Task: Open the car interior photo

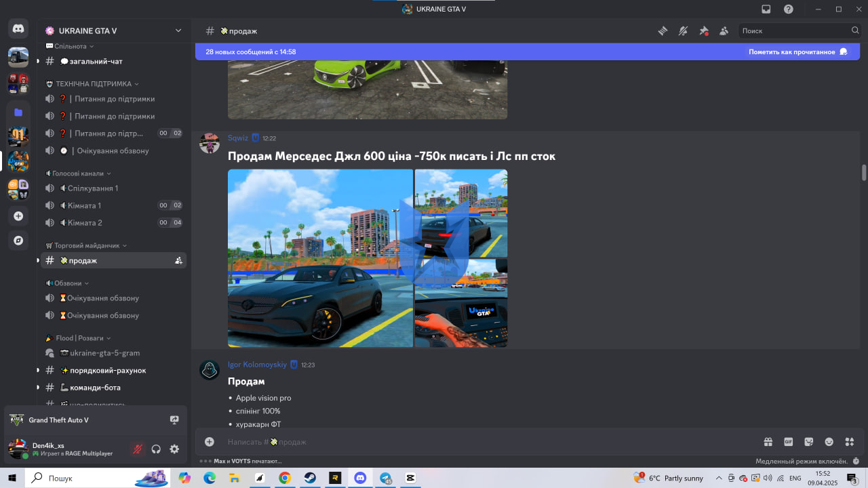Action: pyautogui.click(x=461, y=303)
